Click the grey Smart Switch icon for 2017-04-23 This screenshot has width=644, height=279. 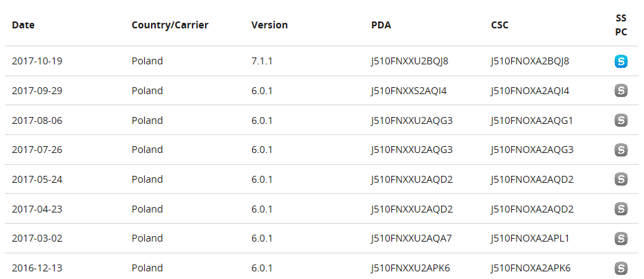(621, 209)
